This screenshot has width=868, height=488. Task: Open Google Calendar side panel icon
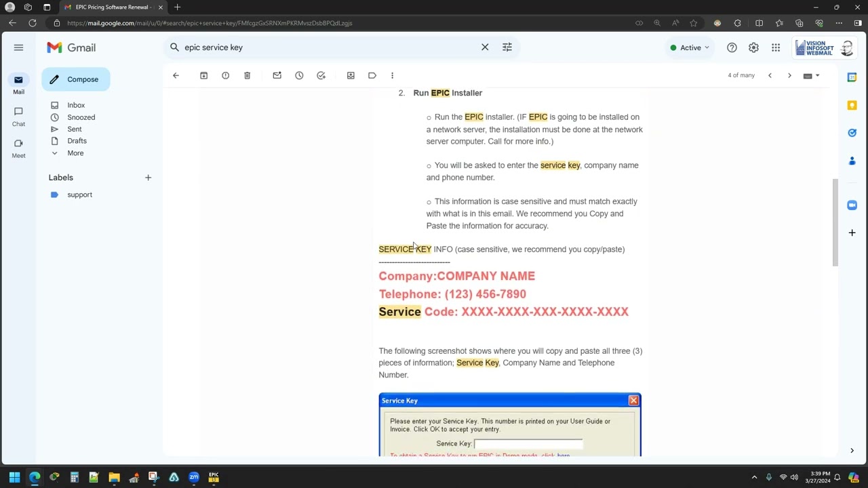[x=852, y=77]
